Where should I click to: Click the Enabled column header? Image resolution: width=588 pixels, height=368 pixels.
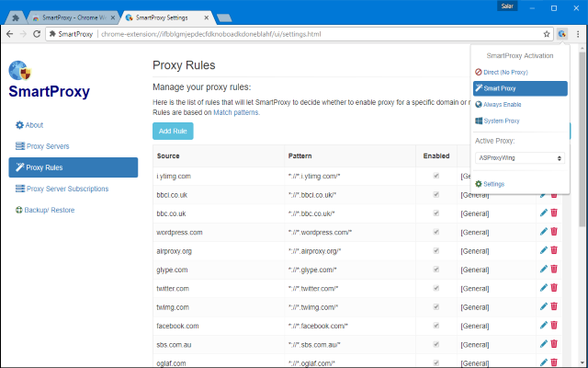[436, 155]
